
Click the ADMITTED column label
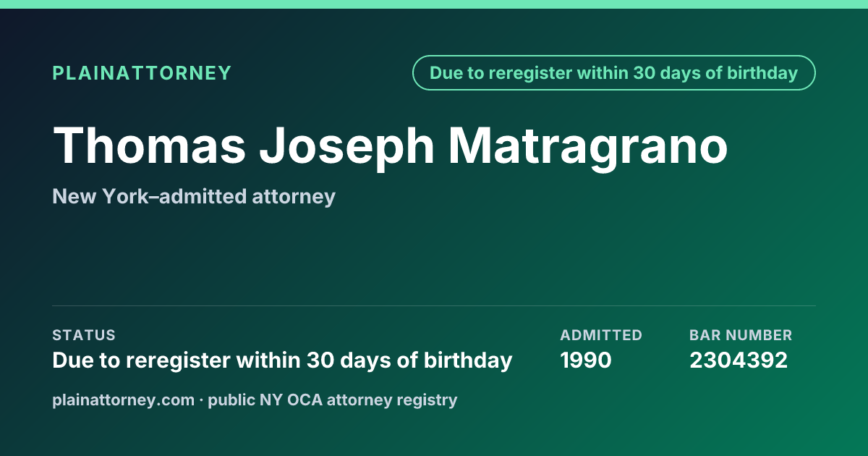(x=601, y=335)
